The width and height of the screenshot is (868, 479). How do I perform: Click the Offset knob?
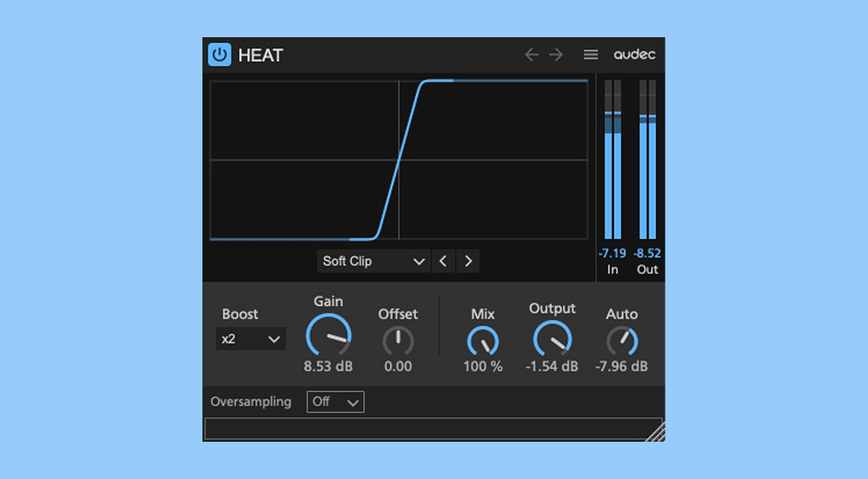coord(398,341)
